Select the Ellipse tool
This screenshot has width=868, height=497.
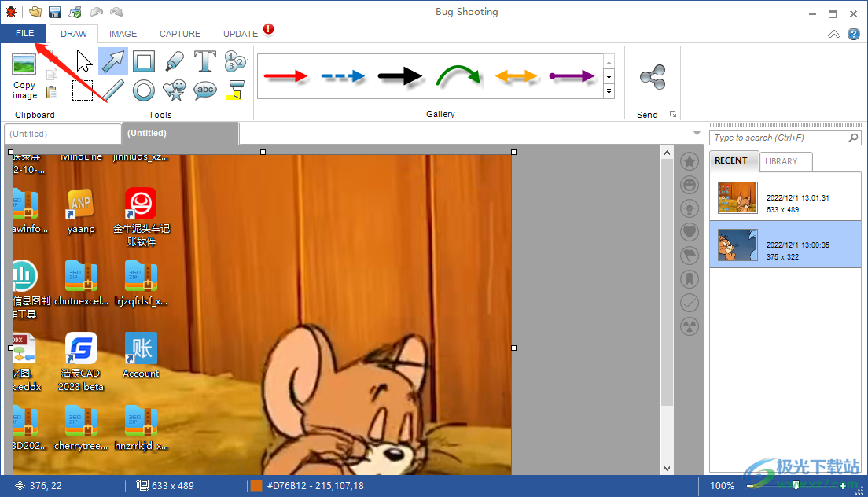[144, 90]
